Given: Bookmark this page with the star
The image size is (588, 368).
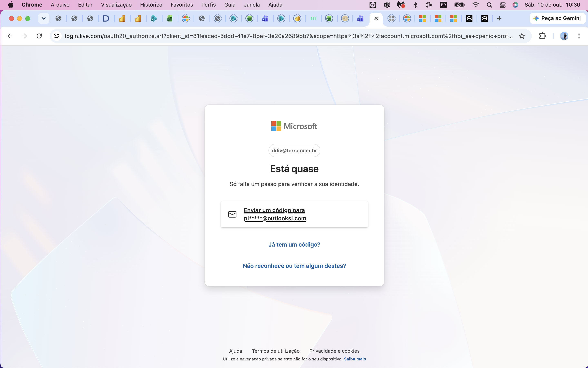Looking at the screenshot, I should 522,36.
